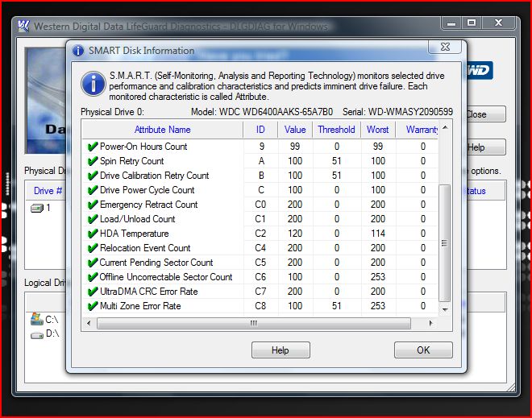
Task: Select the Load/Unload Count text
Action: (137, 219)
